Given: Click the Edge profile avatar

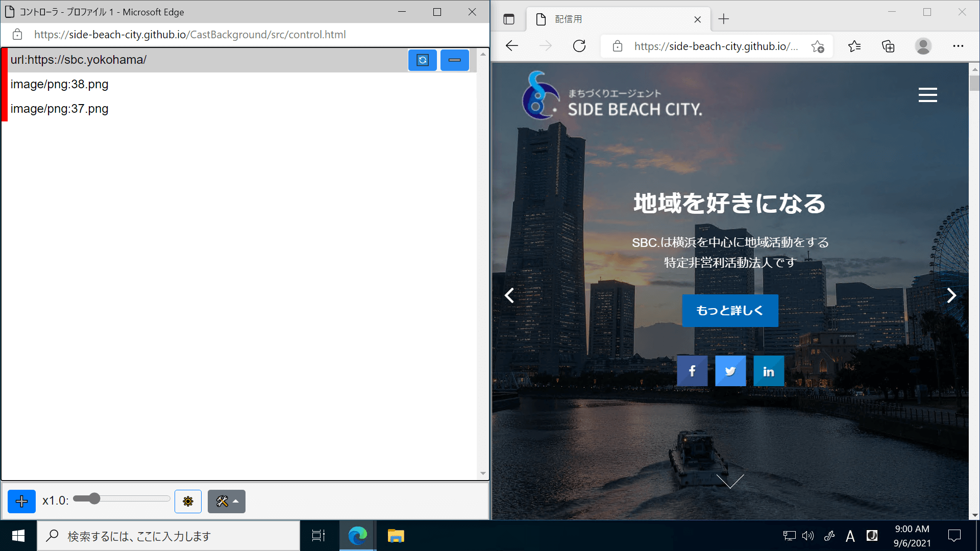Looking at the screenshot, I should [923, 46].
